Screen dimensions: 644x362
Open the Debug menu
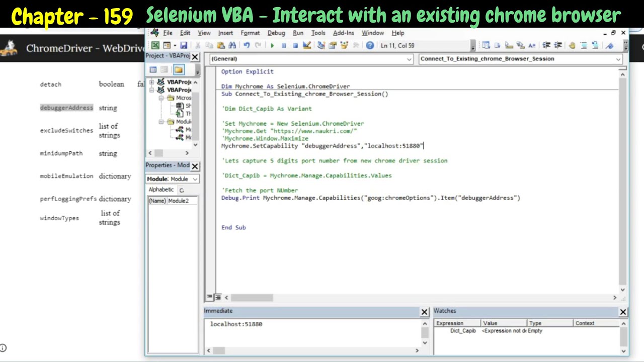tap(276, 33)
